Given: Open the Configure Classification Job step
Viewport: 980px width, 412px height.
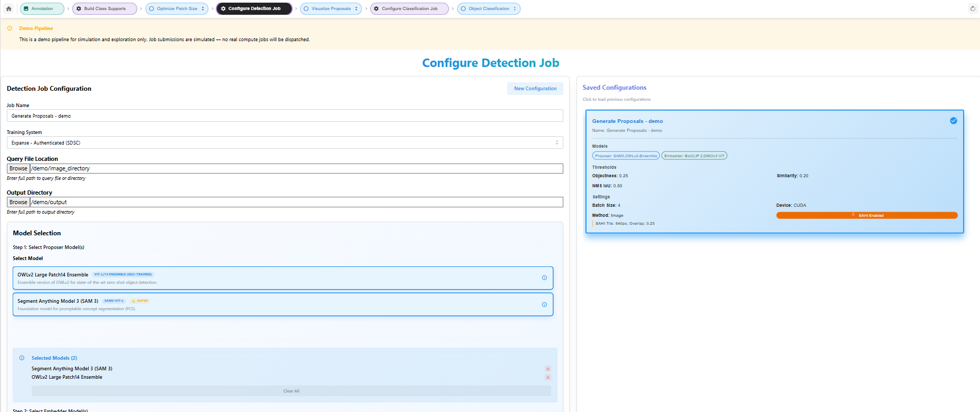Looking at the screenshot, I should [x=409, y=8].
